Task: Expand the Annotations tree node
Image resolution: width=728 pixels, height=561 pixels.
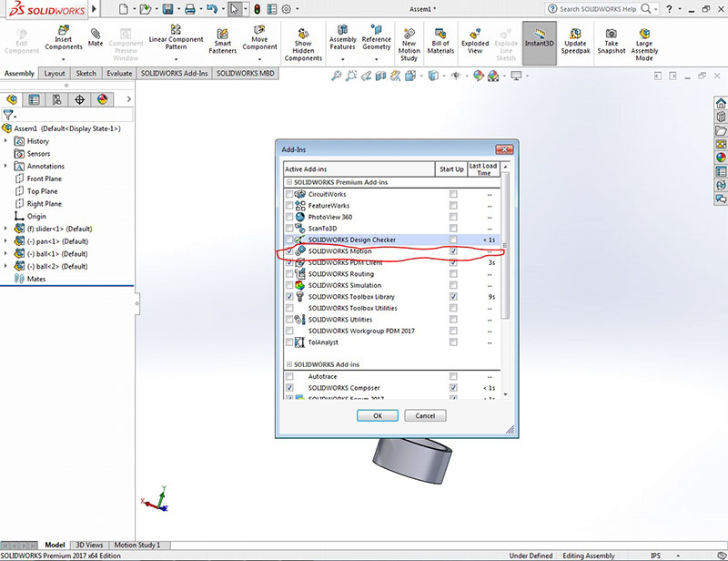Action: [x=5, y=166]
